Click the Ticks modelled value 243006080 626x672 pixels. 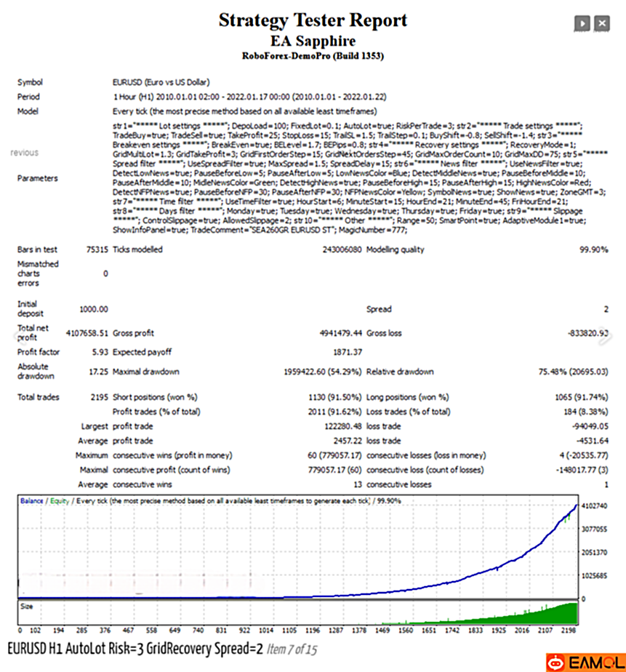(342, 249)
